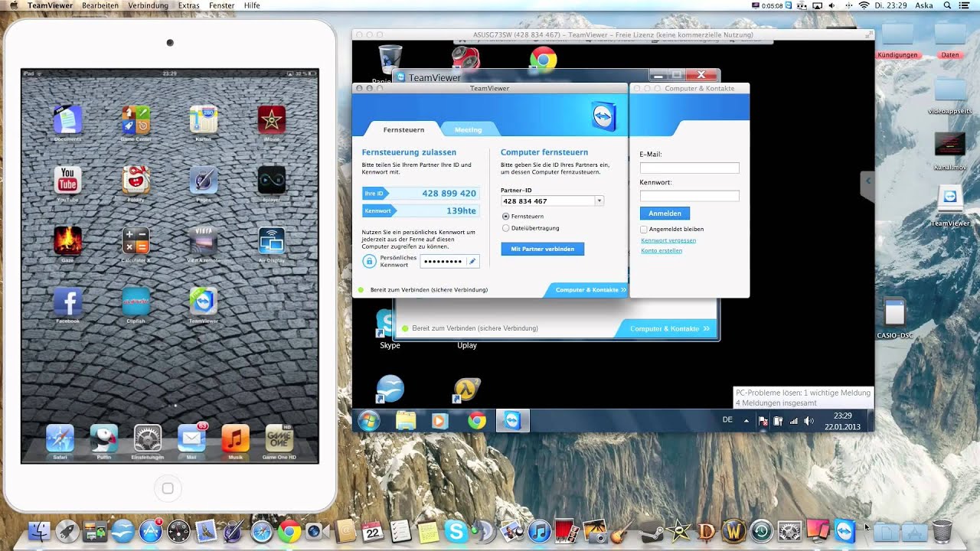Click the Kennwort field in Computer & Kontakte
Image resolution: width=980 pixels, height=551 pixels.
[690, 196]
